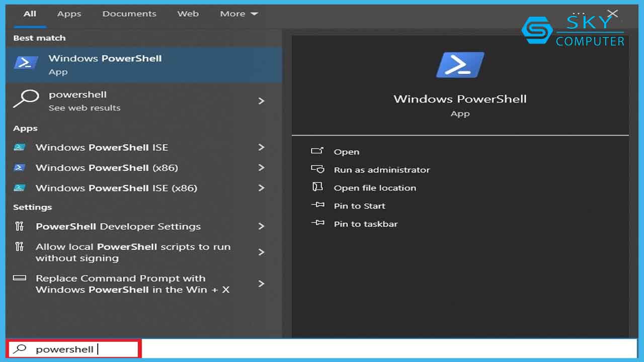The image size is (644, 362).
Task: Choose Pin to Start action
Action: (359, 206)
